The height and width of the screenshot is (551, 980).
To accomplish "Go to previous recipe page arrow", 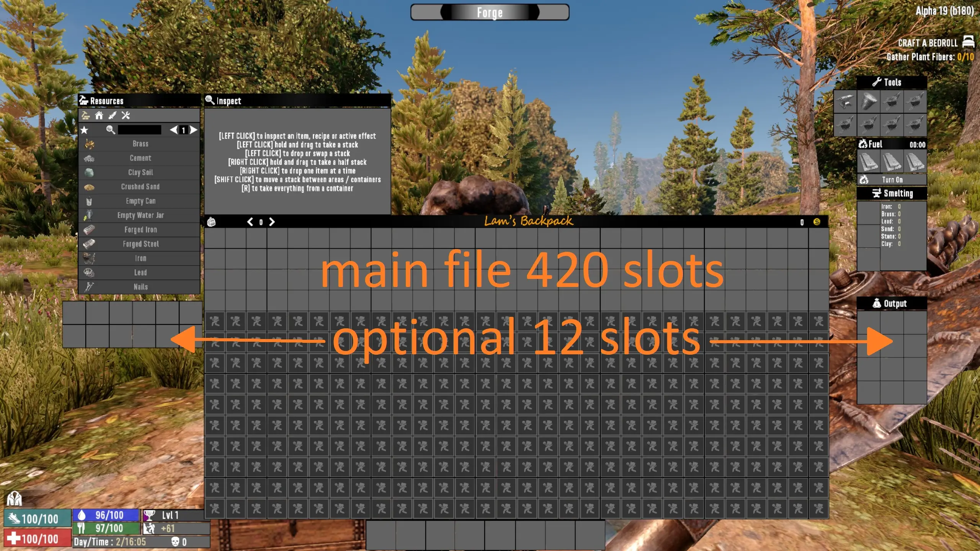I will point(174,130).
